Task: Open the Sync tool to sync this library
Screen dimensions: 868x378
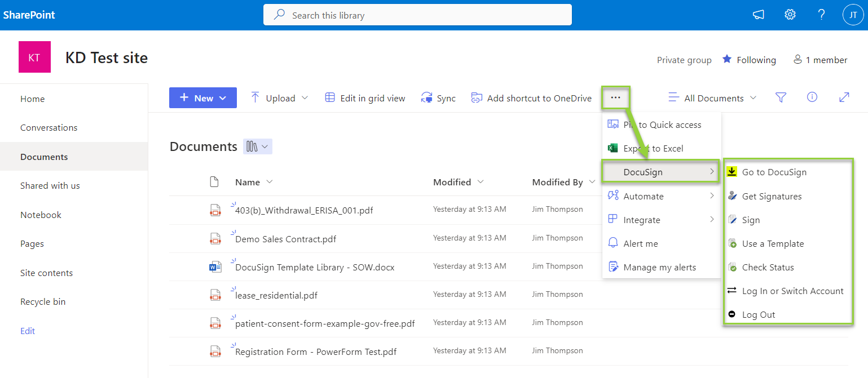Action: coord(439,97)
